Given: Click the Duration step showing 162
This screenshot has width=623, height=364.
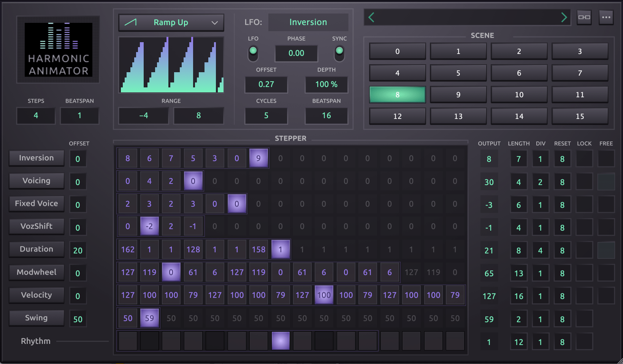Looking at the screenshot, I should [x=128, y=250].
